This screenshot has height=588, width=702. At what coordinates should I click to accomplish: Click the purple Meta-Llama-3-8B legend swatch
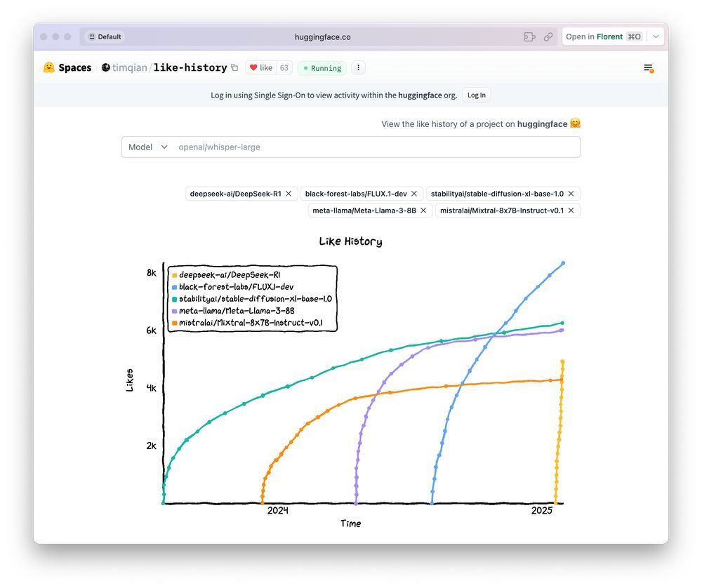click(175, 311)
